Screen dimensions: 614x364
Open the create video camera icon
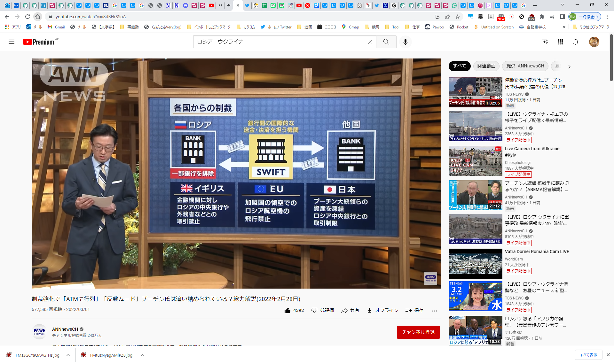click(545, 42)
